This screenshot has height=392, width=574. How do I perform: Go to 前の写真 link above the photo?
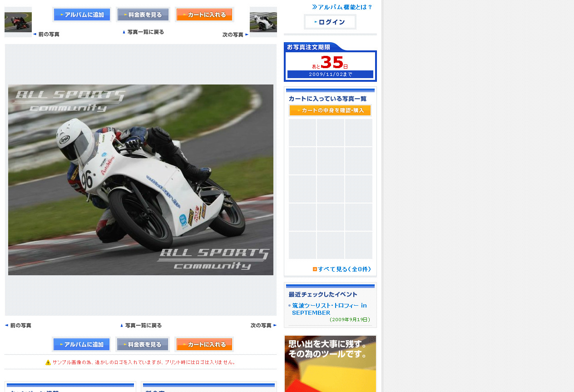pos(46,35)
